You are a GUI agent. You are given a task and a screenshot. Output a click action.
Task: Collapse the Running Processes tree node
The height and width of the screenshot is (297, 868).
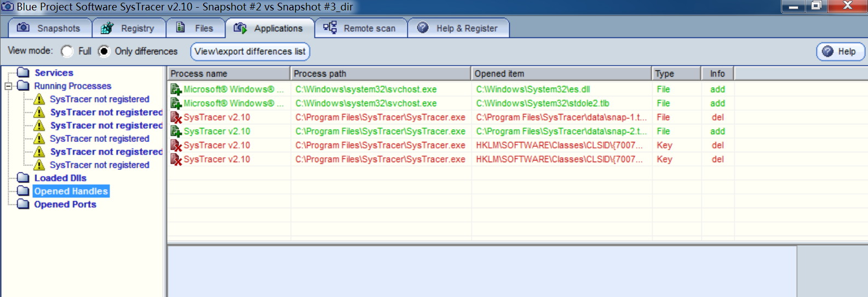[x=8, y=86]
